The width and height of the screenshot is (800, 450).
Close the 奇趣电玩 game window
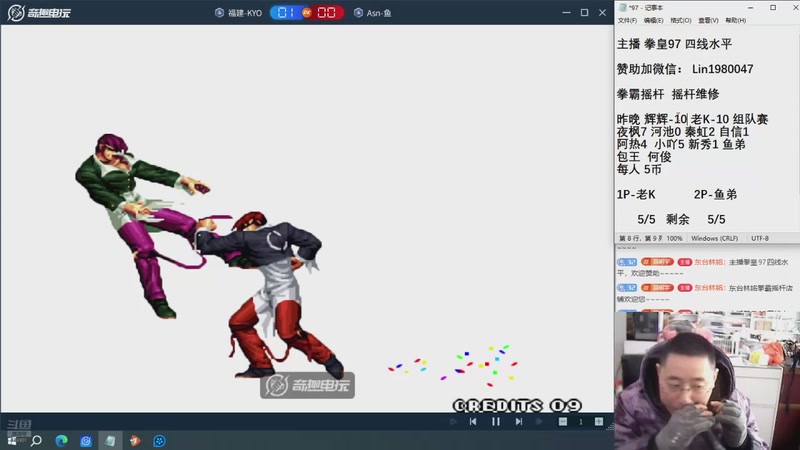[x=603, y=12]
